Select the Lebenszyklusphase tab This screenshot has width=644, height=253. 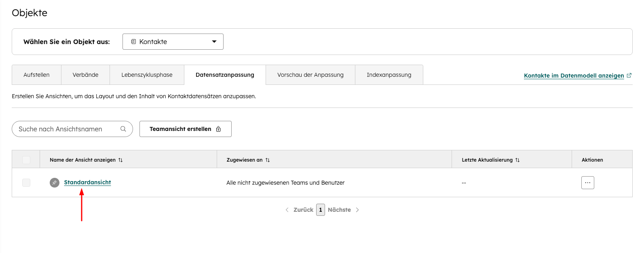click(147, 75)
